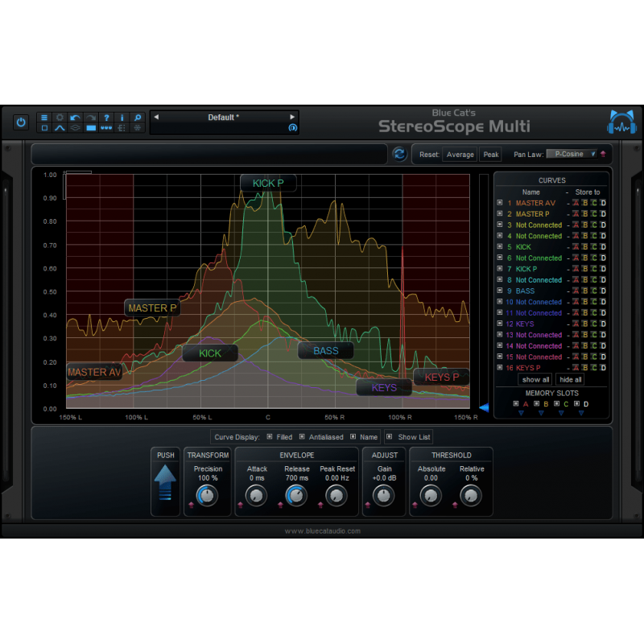Reset Peak values with the Peak button
Image resolution: width=644 pixels, height=644 pixels.
pyautogui.click(x=490, y=154)
